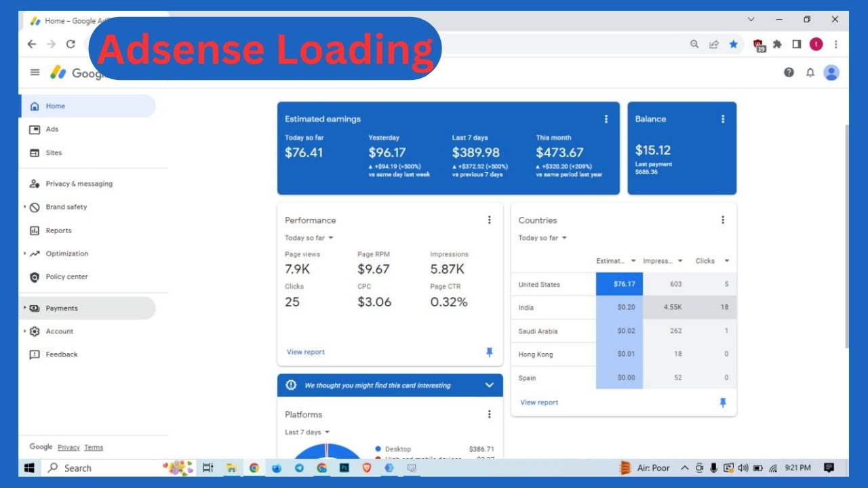This screenshot has height=488, width=868.
Task: Toggle the Chrome side panel
Action: [x=797, y=44]
